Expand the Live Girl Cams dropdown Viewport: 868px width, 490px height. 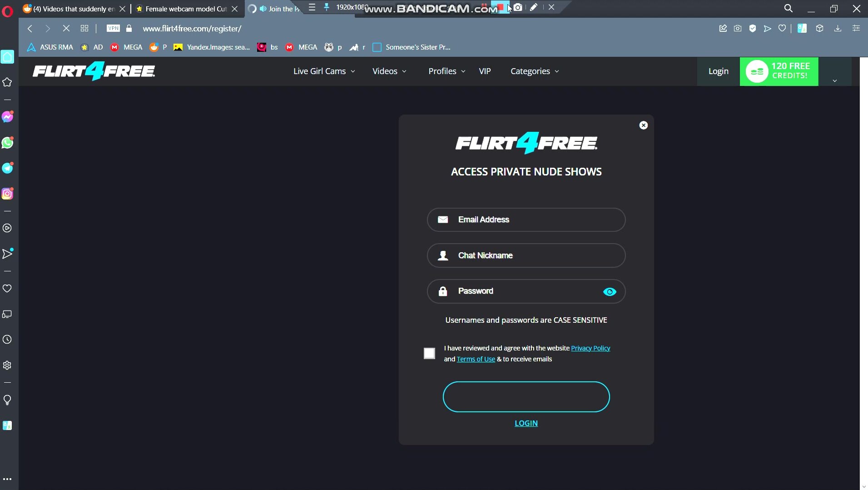pos(324,71)
